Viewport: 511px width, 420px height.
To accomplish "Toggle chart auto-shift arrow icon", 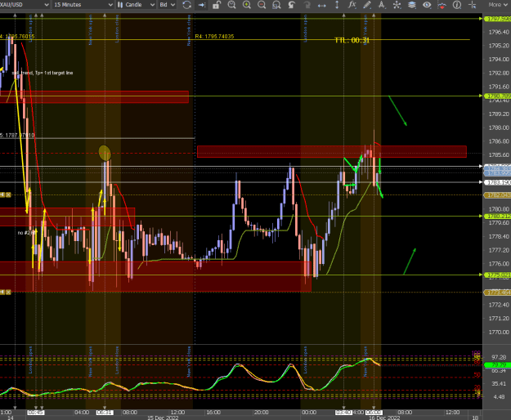I will click(x=202, y=5).
